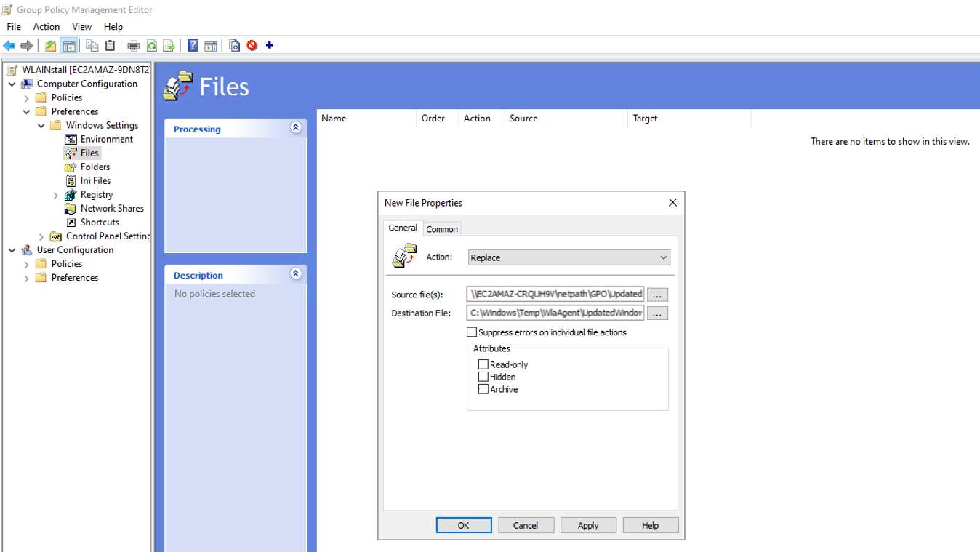The height and width of the screenshot is (552, 980).
Task: Click the Print toolbar icon
Action: 134,46
